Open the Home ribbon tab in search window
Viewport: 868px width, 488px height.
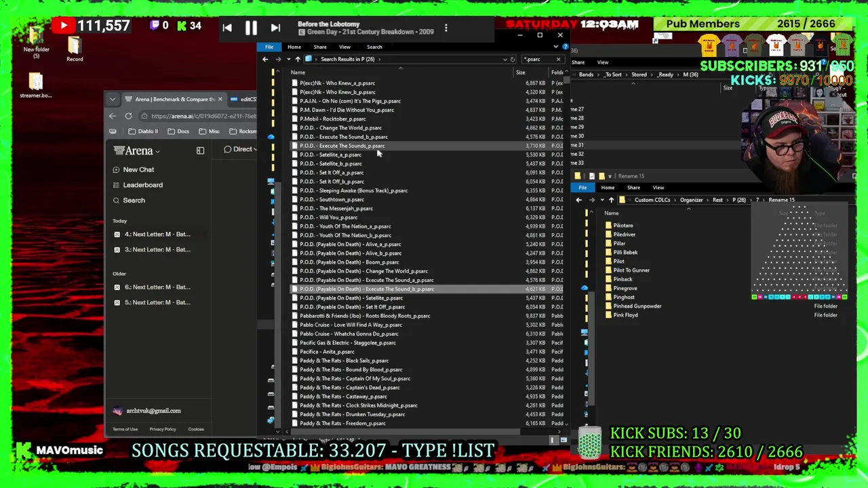coord(294,47)
